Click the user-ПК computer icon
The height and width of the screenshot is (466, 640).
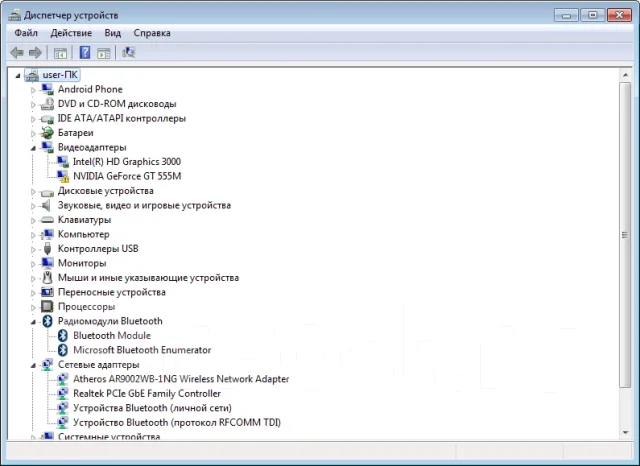coord(32,75)
